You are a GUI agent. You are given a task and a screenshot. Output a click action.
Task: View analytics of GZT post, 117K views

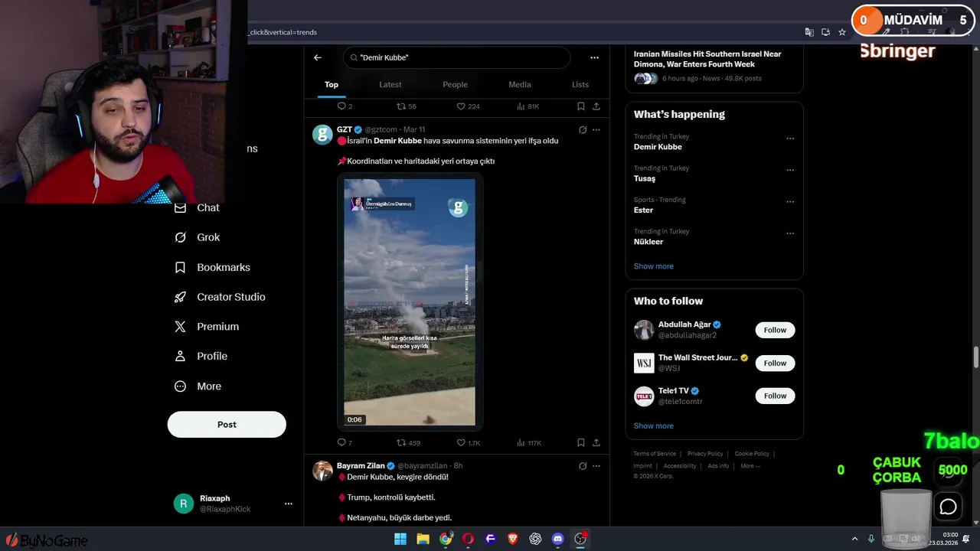pos(529,442)
